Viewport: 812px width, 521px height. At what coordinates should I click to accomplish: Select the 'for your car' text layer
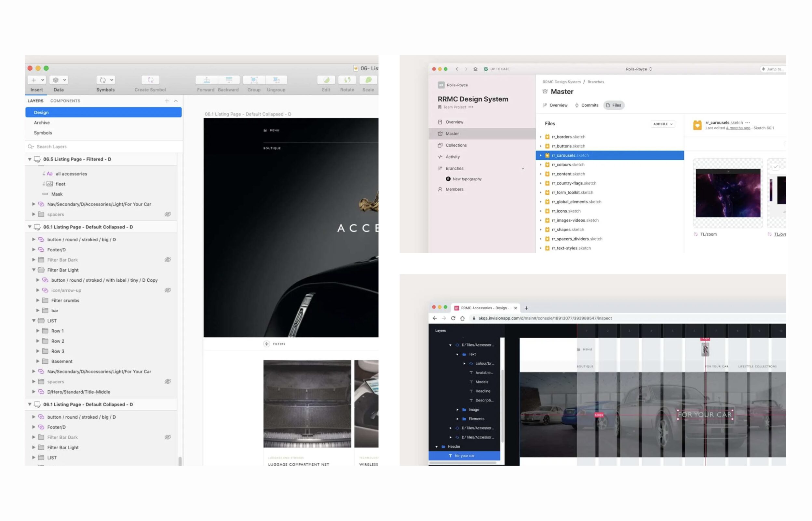(464, 456)
